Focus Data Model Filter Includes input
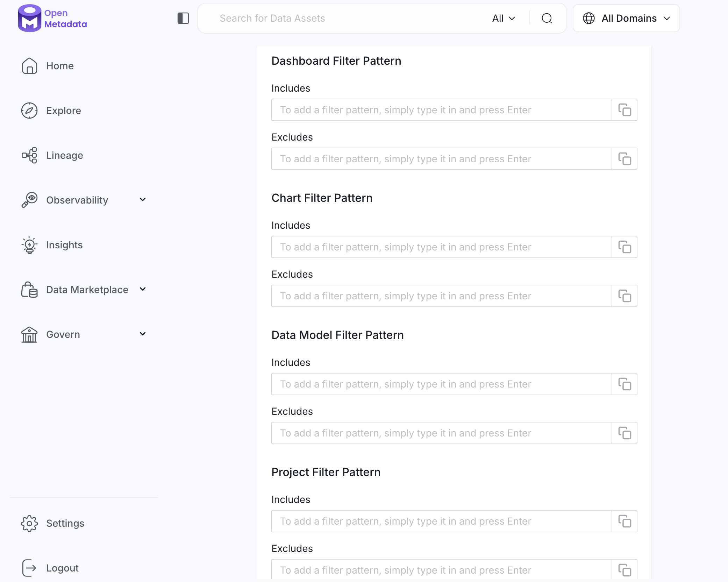The image size is (728, 582). (x=442, y=384)
